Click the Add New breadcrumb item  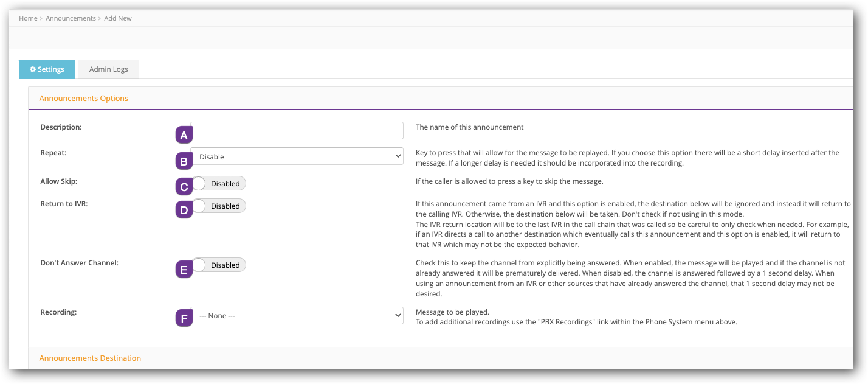(118, 18)
